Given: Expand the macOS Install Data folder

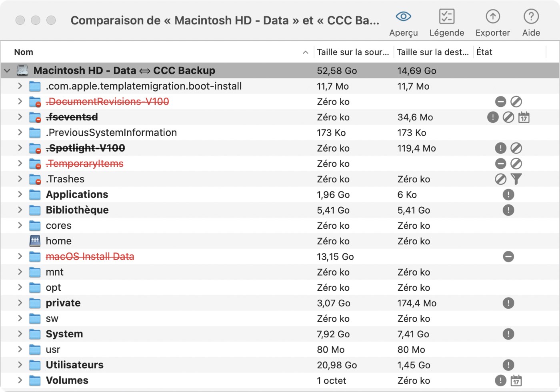Looking at the screenshot, I should pos(20,256).
